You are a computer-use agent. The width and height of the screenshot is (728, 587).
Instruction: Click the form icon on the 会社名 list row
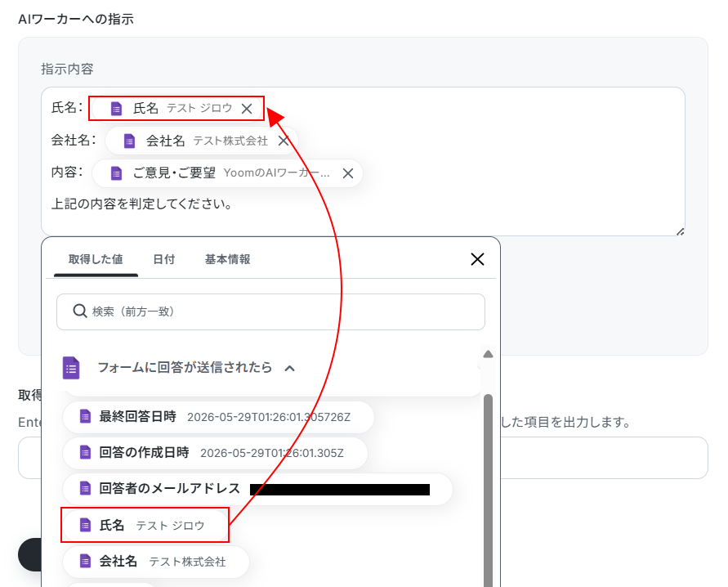(x=85, y=561)
